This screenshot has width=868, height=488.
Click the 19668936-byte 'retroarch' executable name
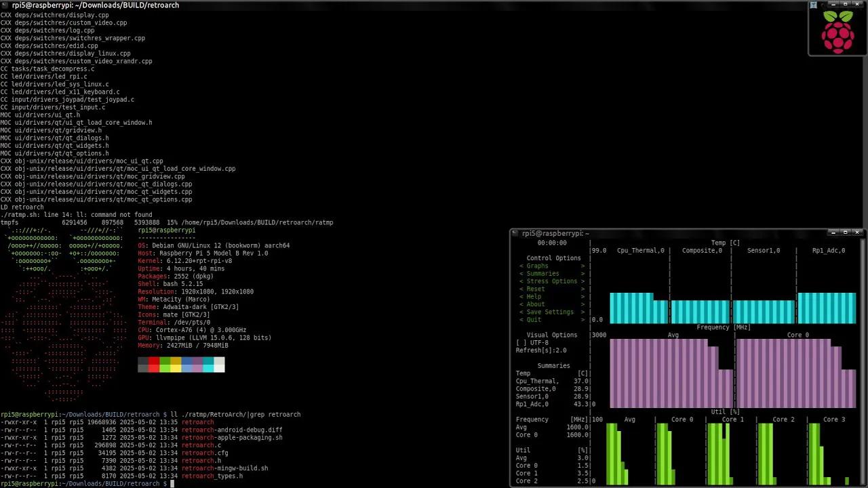point(197,422)
